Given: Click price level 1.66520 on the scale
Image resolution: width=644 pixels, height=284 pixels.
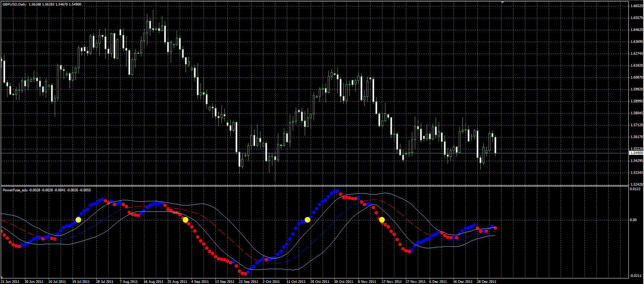Looking at the screenshot, I should [x=637, y=6].
